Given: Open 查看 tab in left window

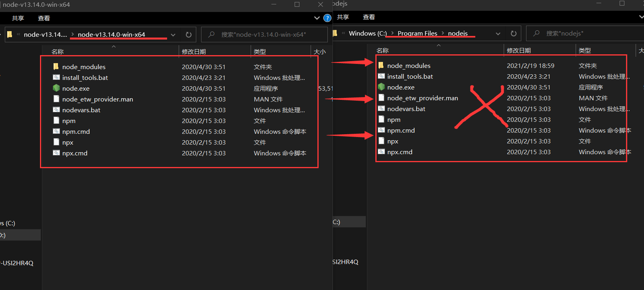Looking at the screenshot, I should (x=44, y=18).
